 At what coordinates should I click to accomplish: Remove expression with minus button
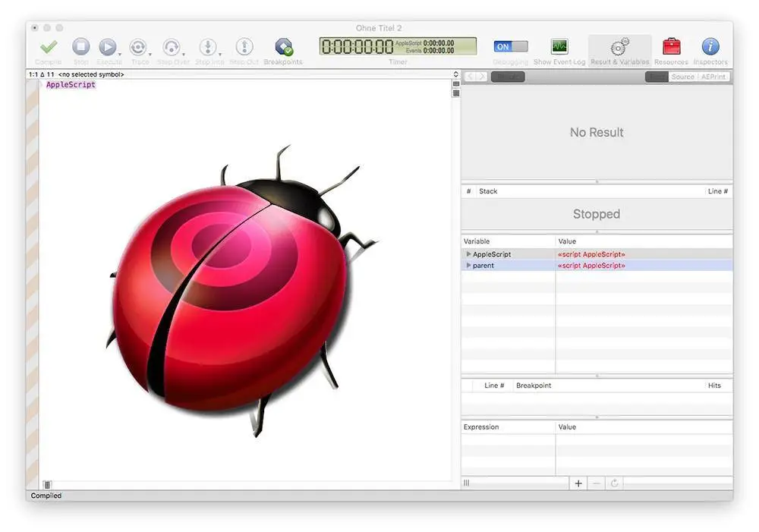click(x=597, y=483)
